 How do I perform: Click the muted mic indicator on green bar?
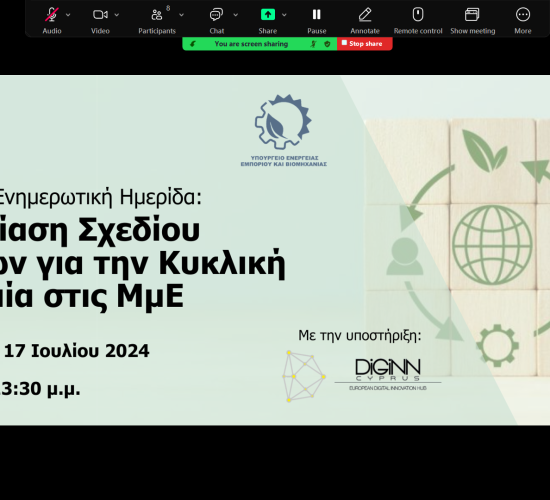pos(313,44)
